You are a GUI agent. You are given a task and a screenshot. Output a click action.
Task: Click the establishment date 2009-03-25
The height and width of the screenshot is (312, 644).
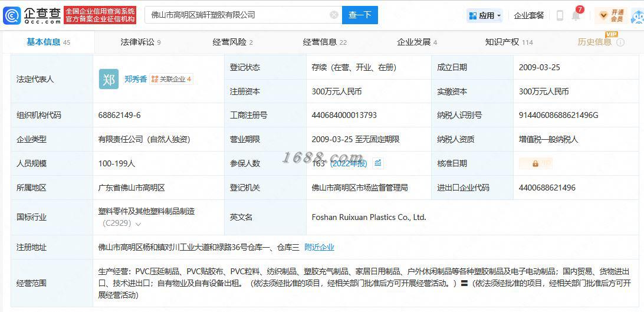coord(540,67)
